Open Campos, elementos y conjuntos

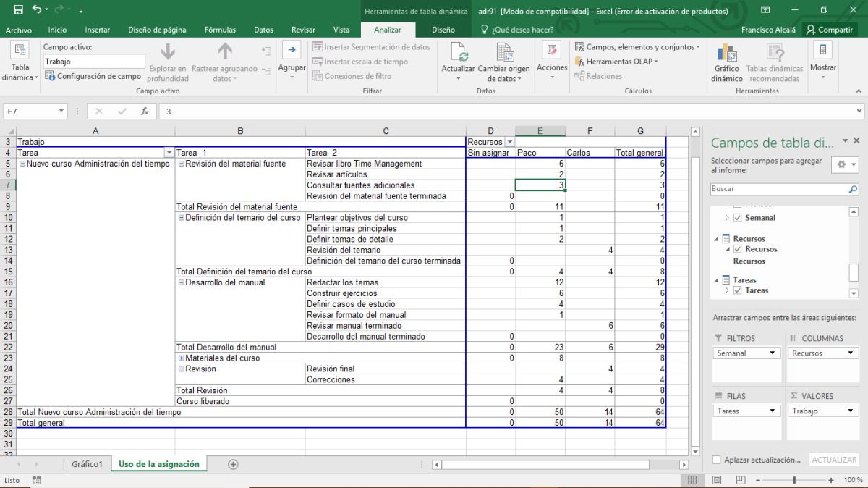(x=637, y=47)
